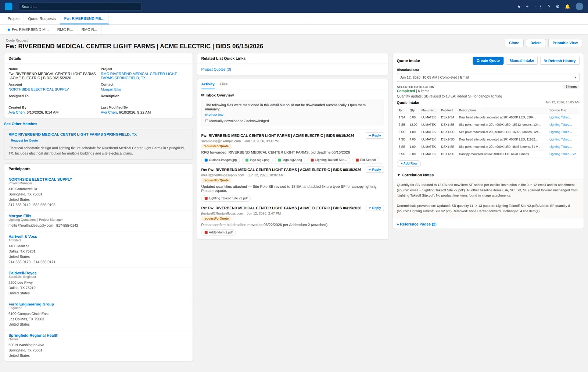Click the Create Quote button

tap(488, 61)
